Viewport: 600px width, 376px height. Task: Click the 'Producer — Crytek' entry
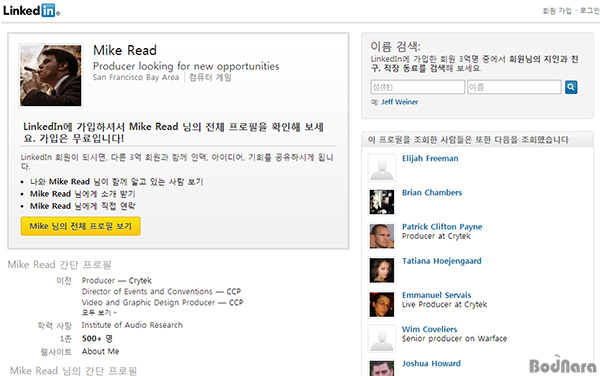[x=117, y=280]
